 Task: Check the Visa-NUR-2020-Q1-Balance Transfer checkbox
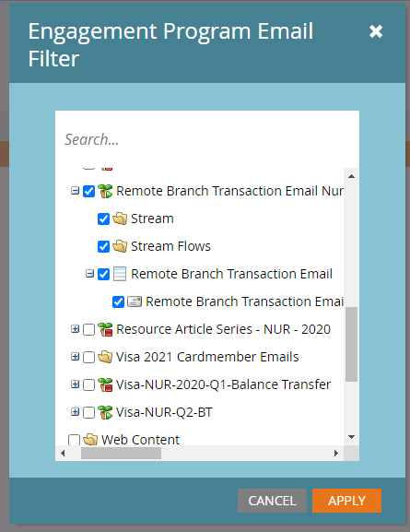[88, 385]
